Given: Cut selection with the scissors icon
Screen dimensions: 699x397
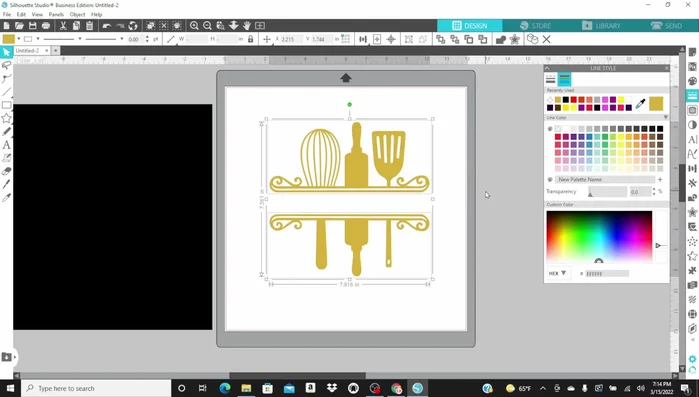Looking at the screenshot, I should coord(63,26).
